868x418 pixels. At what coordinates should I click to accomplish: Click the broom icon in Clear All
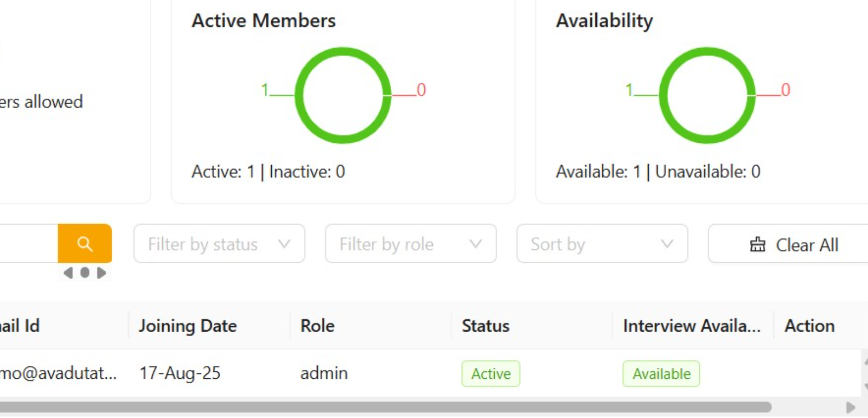(x=757, y=245)
